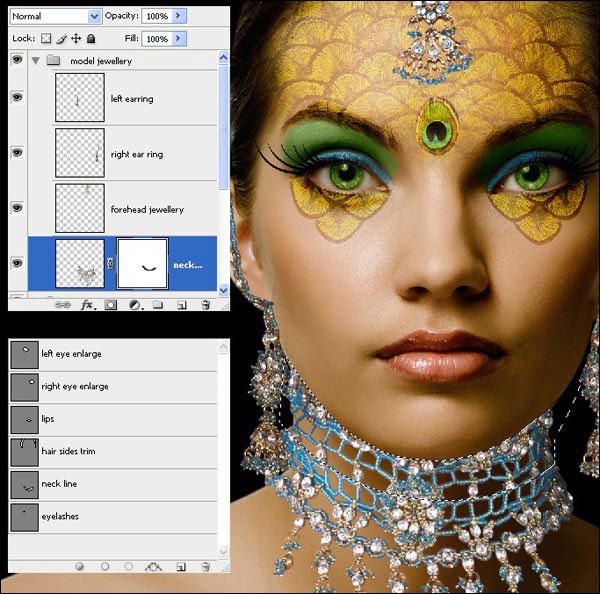
Task: Create new adjustment layer icon
Action: click(134, 304)
